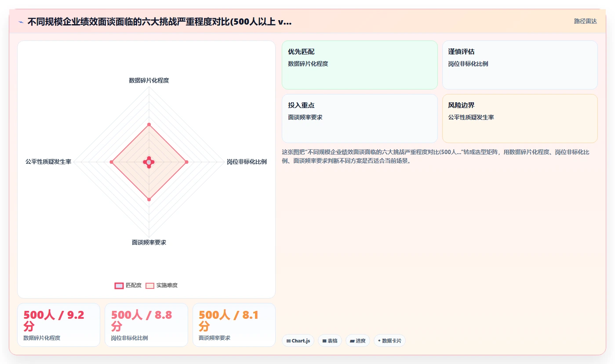Open the 优先匹配 card
Viewport: 615px width, 364px height.
point(360,65)
